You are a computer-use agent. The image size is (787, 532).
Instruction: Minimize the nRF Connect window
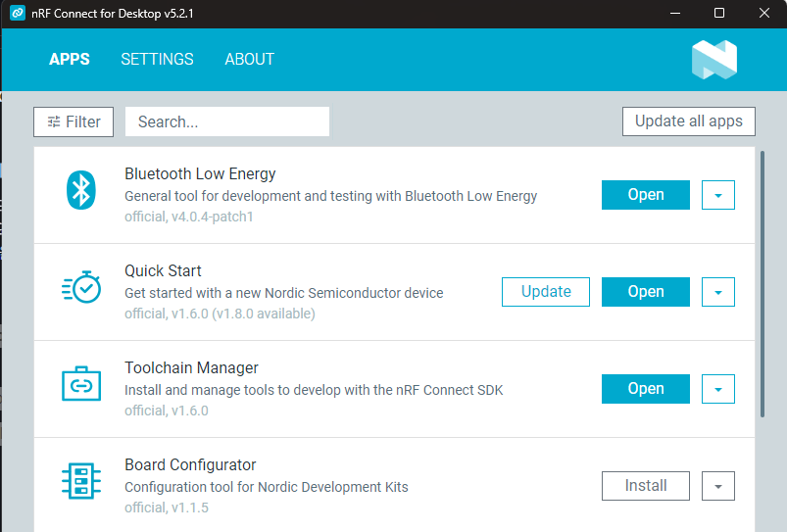pos(675,13)
